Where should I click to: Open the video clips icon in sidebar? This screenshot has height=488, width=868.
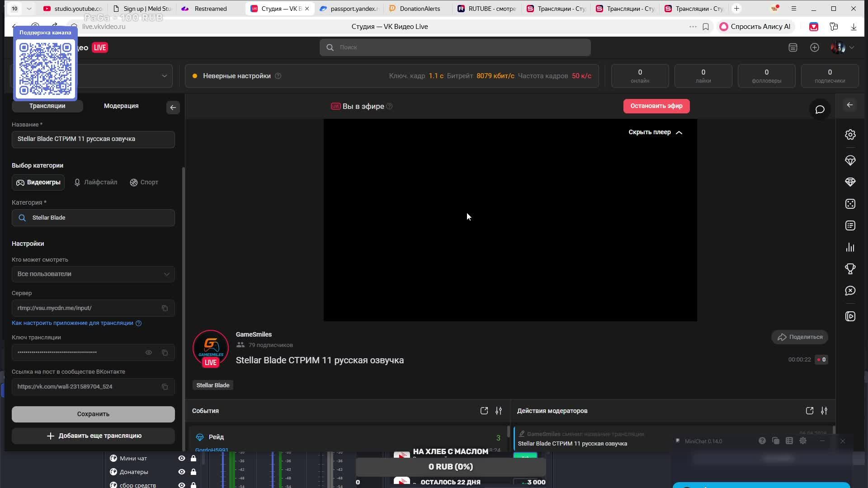[850, 316]
